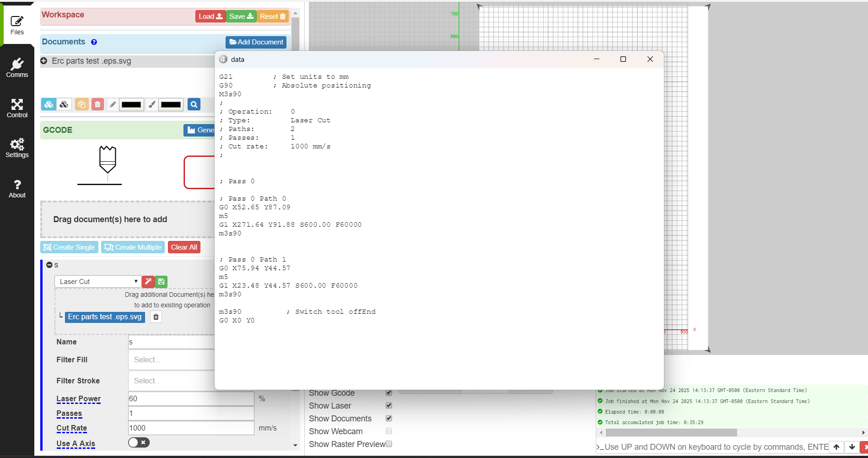Click the blue magnifier search icon
The width and height of the screenshot is (868, 458).
click(194, 104)
